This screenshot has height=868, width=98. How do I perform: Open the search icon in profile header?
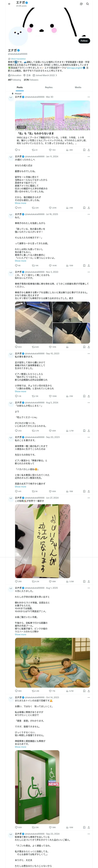pyautogui.click(x=87, y=4)
